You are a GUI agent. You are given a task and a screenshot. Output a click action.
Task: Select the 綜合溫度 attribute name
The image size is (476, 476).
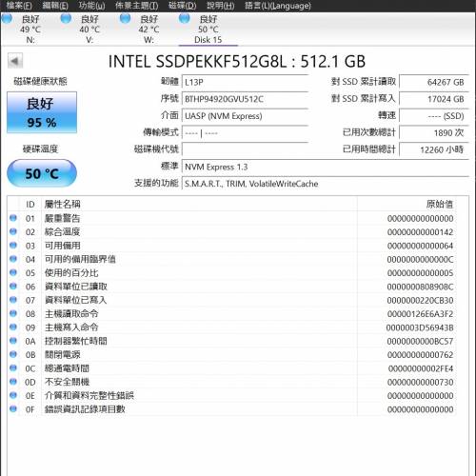(x=62, y=232)
